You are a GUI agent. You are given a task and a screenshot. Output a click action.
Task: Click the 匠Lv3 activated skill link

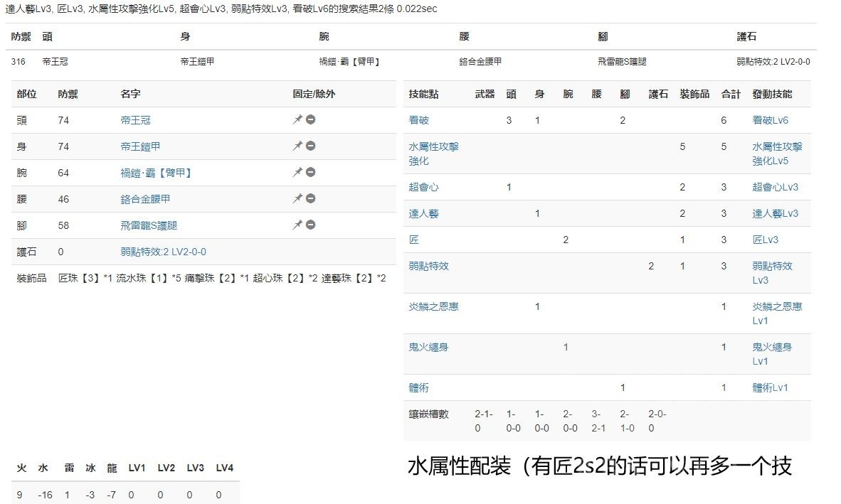click(760, 240)
